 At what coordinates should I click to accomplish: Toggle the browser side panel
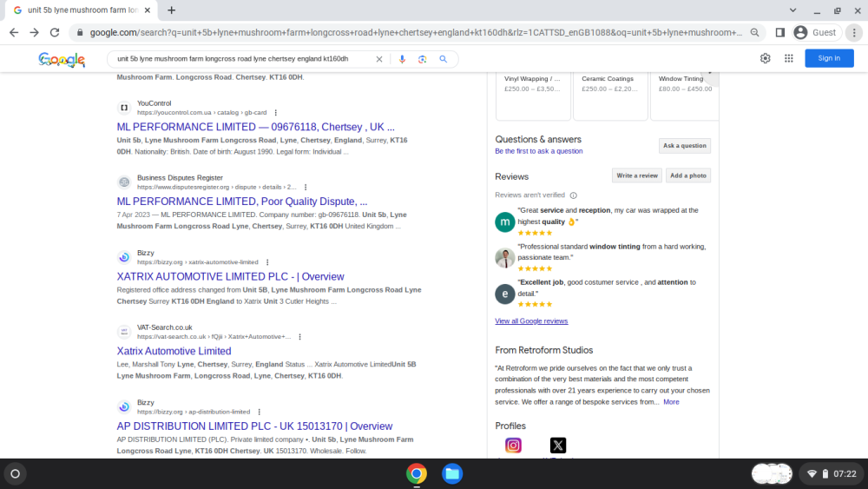[x=780, y=33]
